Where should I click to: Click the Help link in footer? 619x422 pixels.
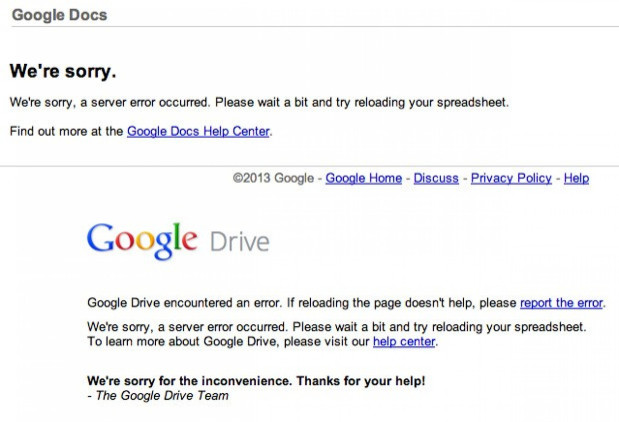(576, 178)
